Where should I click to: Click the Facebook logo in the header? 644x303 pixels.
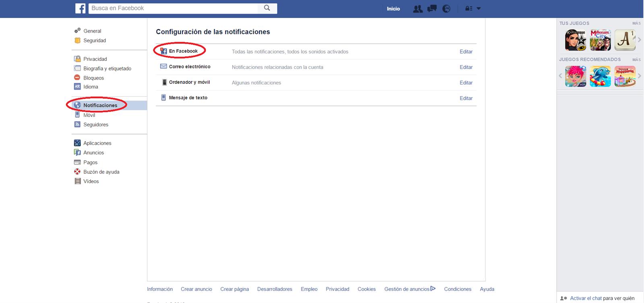click(x=80, y=8)
